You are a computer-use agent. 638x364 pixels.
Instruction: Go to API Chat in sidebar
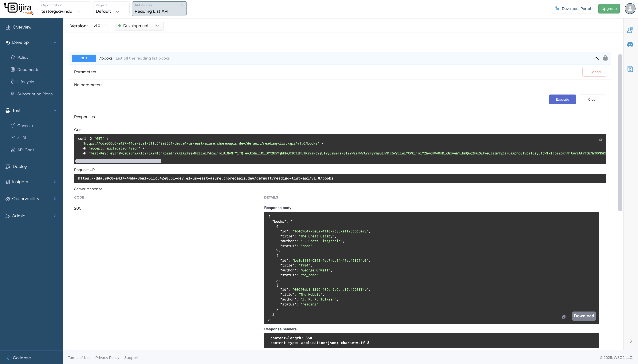tap(26, 150)
